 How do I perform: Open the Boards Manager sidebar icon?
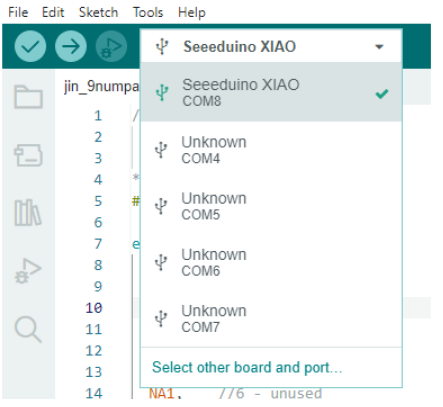(x=28, y=155)
